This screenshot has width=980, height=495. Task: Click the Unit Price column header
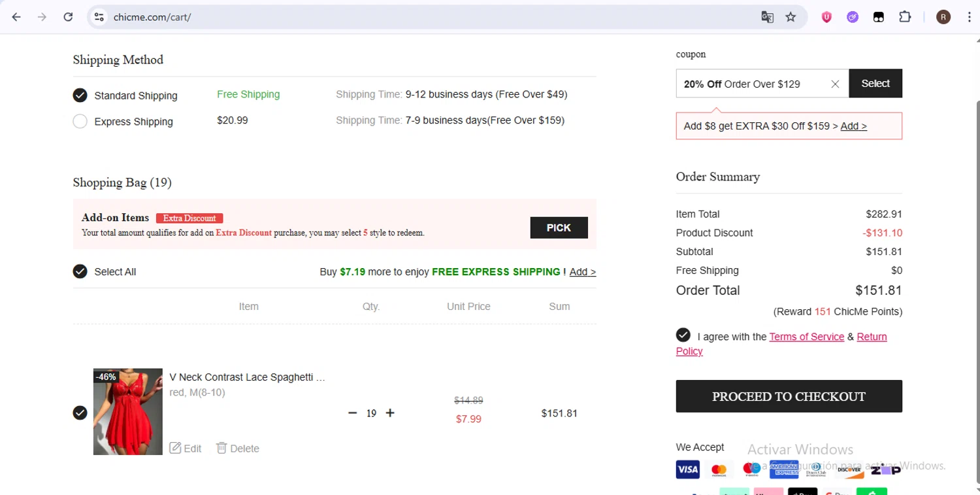tap(468, 306)
